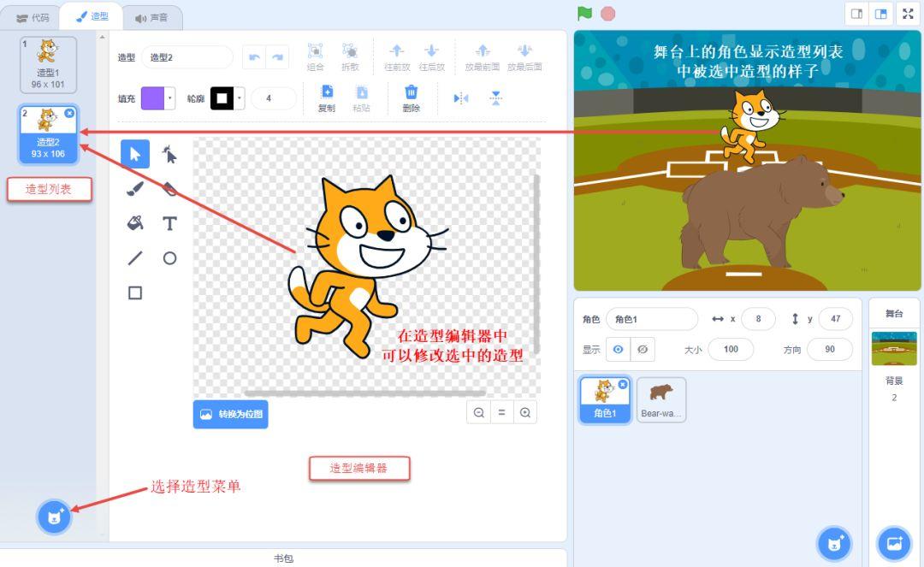Select the 造型1 costume thumbnail
This screenshot has height=567, width=924.
(48, 65)
